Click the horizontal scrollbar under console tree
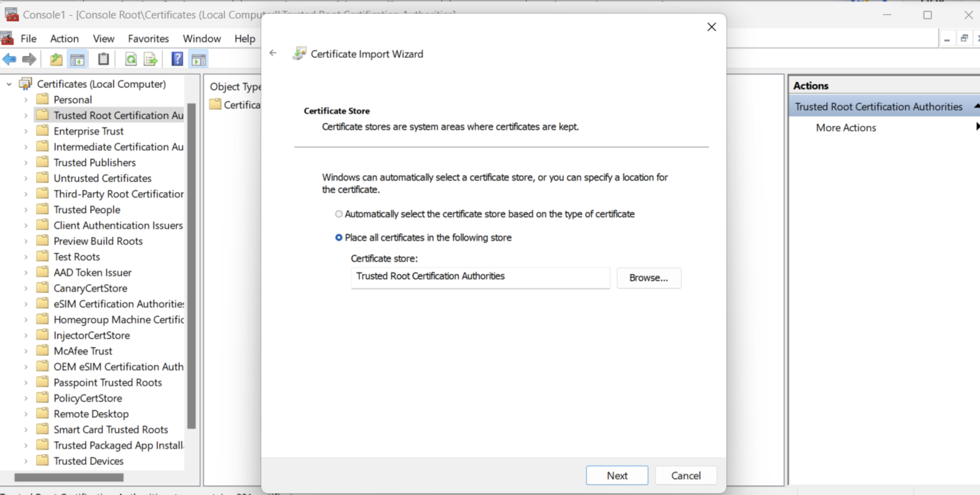Image resolution: width=980 pixels, height=495 pixels. tap(69, 477)
